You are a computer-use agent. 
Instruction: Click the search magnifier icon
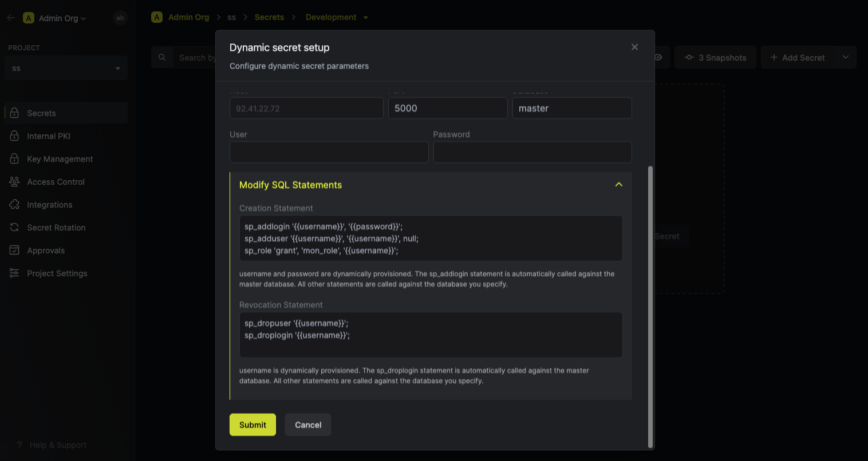pos(162,57)
